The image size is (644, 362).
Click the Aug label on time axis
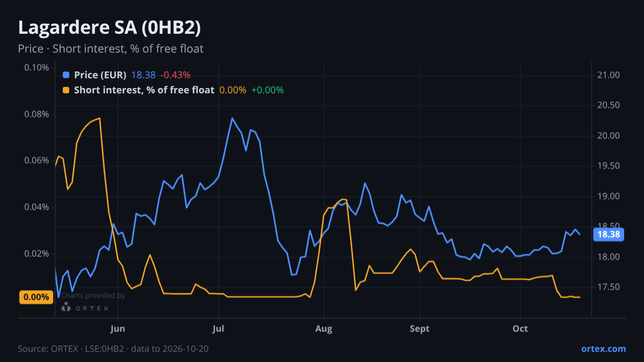tap(324, 329)
